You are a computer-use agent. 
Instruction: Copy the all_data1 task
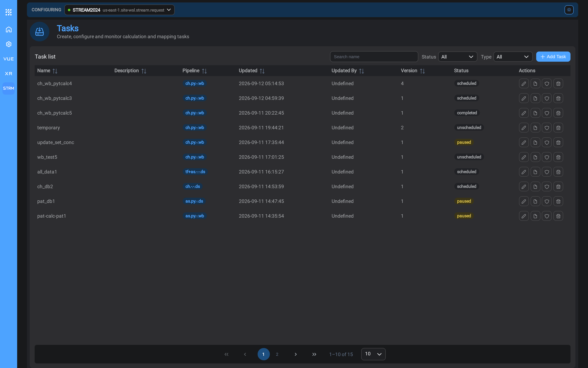click(x=535, y=172)
